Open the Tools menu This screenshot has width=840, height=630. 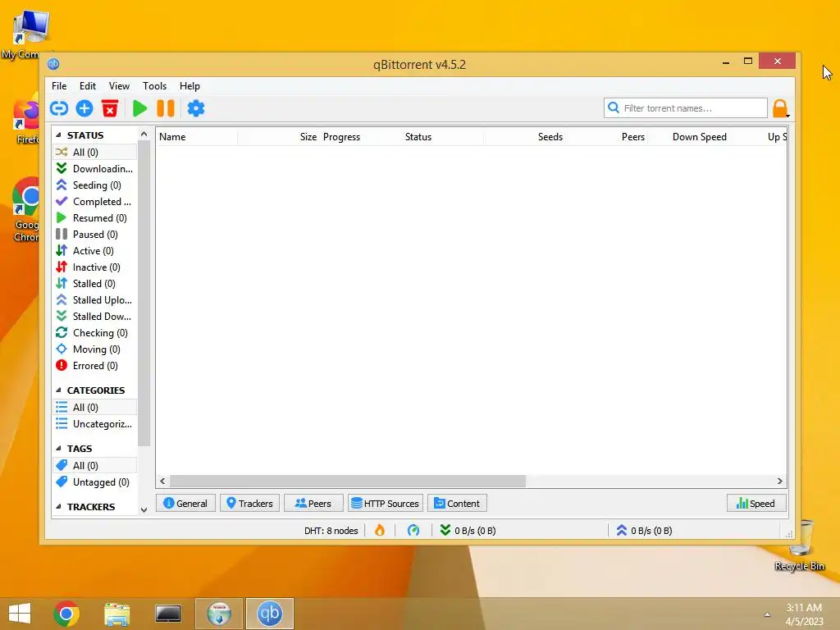tap(154, 85)
